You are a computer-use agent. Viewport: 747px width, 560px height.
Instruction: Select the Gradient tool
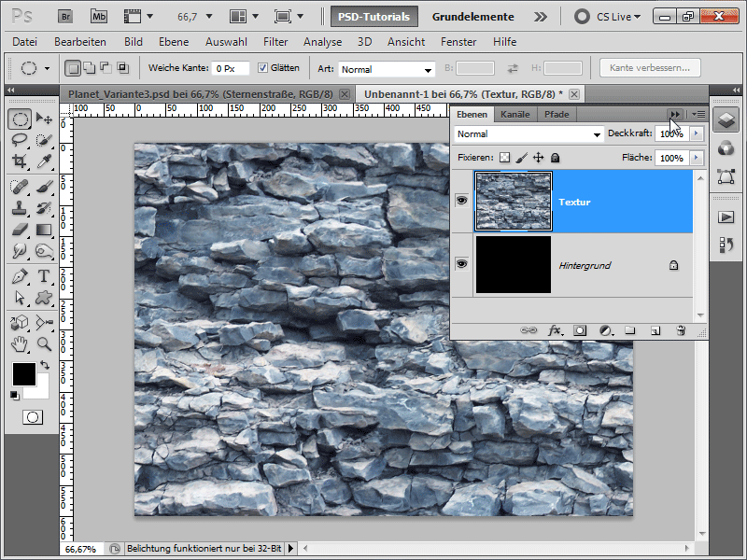click(x=44, y=230)
